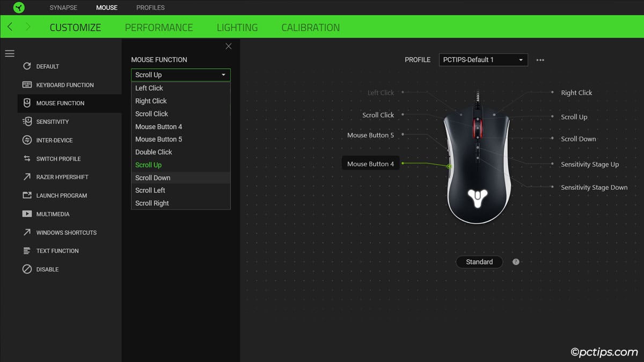Switch to the PERFORMANCE tab
Screen dimensions: 644x362
point(158,27)
